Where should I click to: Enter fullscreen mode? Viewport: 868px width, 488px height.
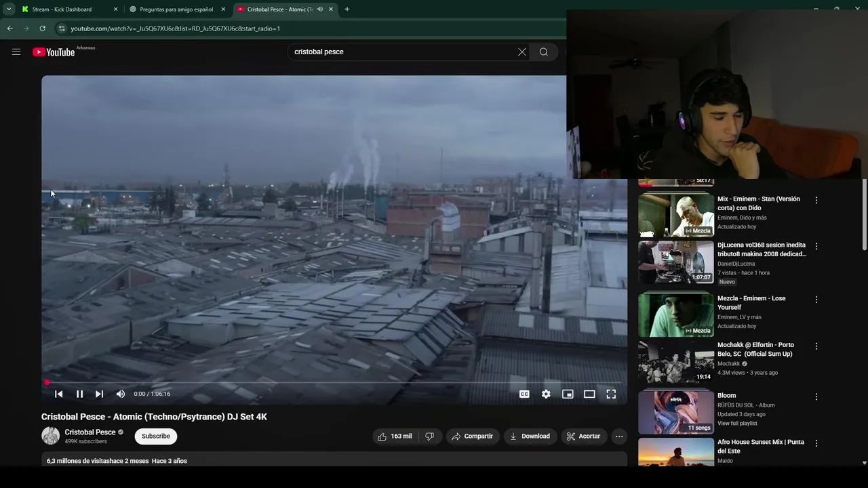[611, 394]
